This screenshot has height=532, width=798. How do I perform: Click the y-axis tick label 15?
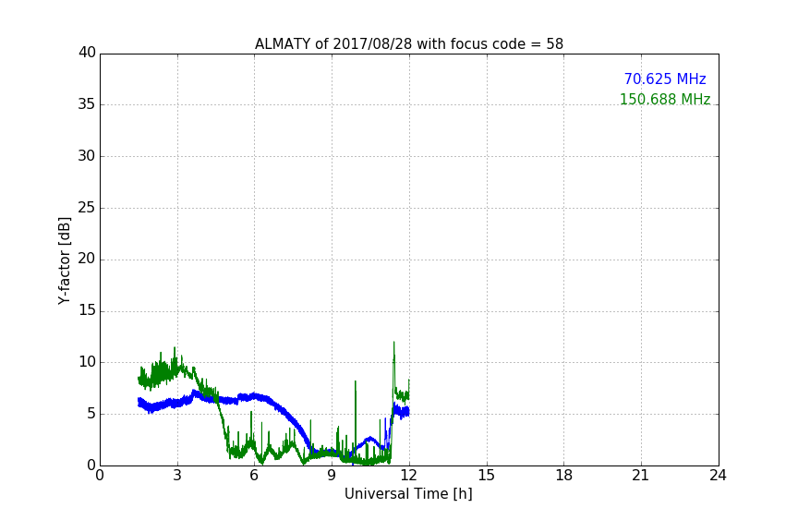87,310
